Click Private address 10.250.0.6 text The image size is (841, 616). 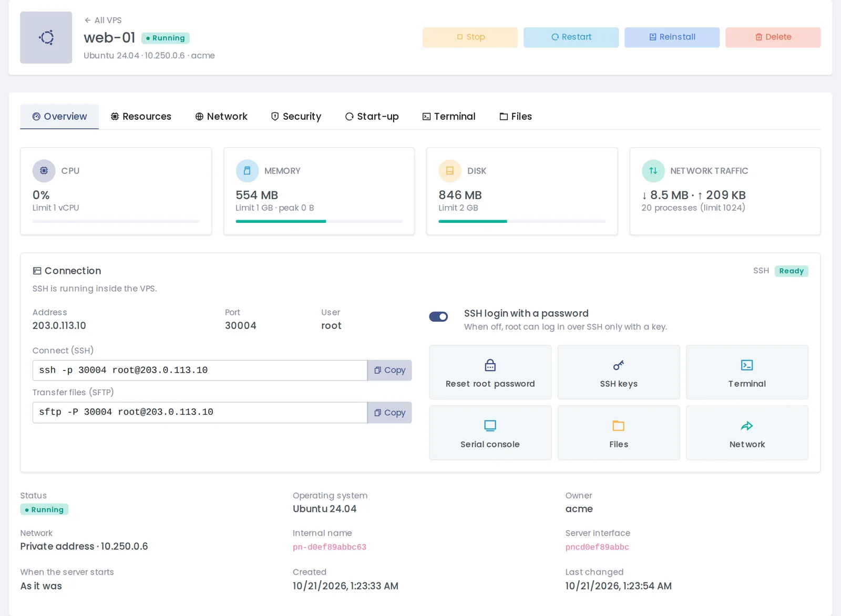point(84,546)
